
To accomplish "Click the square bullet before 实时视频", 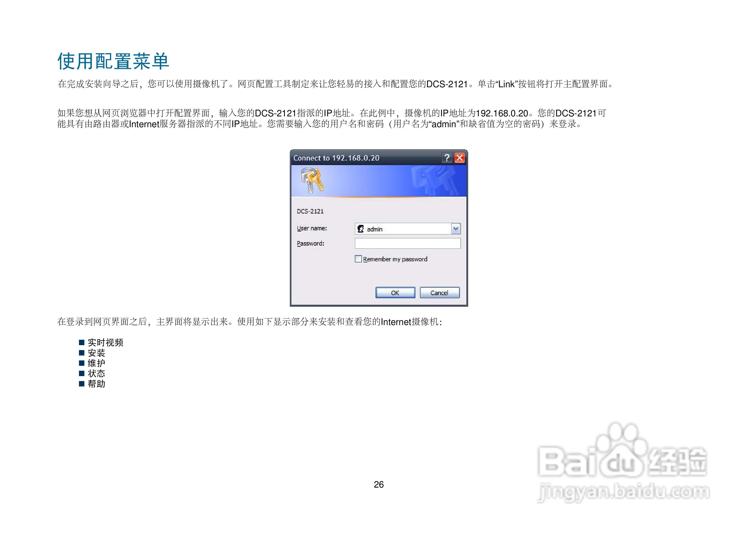I will pyautogui.click(x=82, y=342).
